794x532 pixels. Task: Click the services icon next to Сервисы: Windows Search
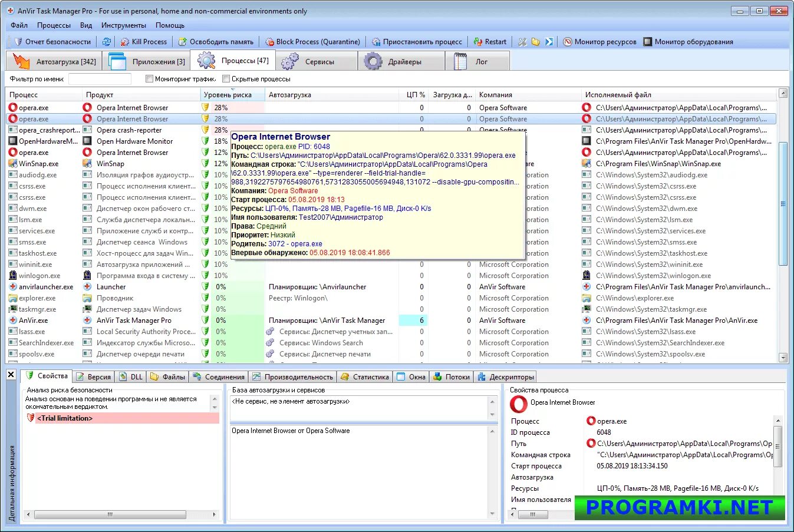click(x=271, y=343)
